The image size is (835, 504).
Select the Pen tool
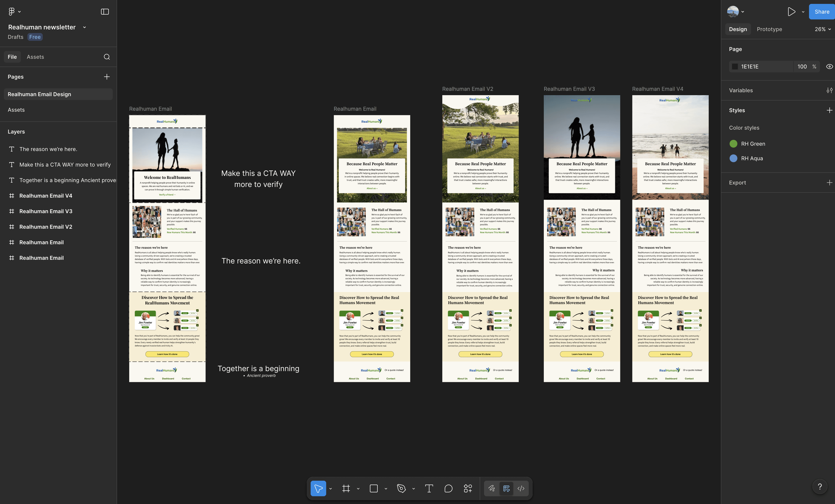coord(401,488)
